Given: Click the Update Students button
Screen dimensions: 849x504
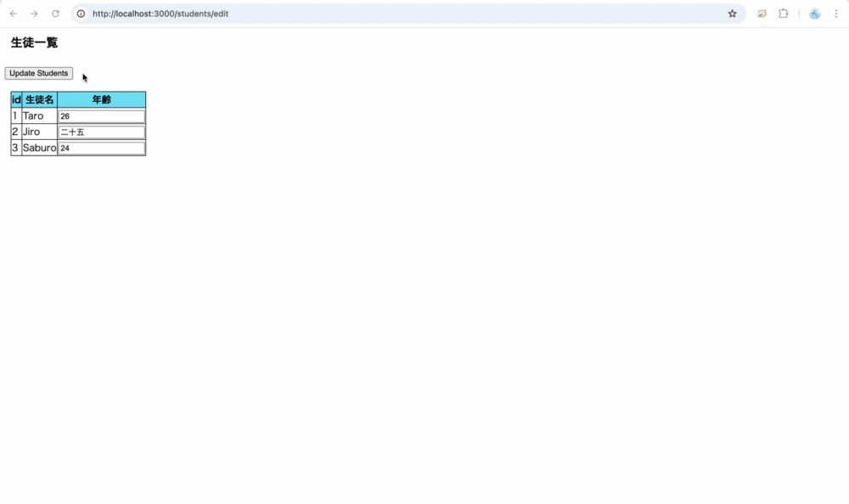Looking at the screenshot, I should click(39, 73).
